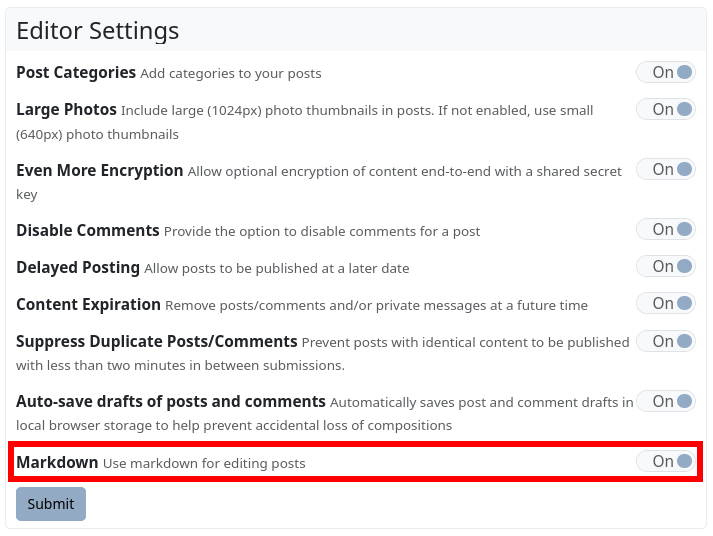
Task: Toggle Suppress Duplicate Posts/Comments switch
Action: click(666, 341)
